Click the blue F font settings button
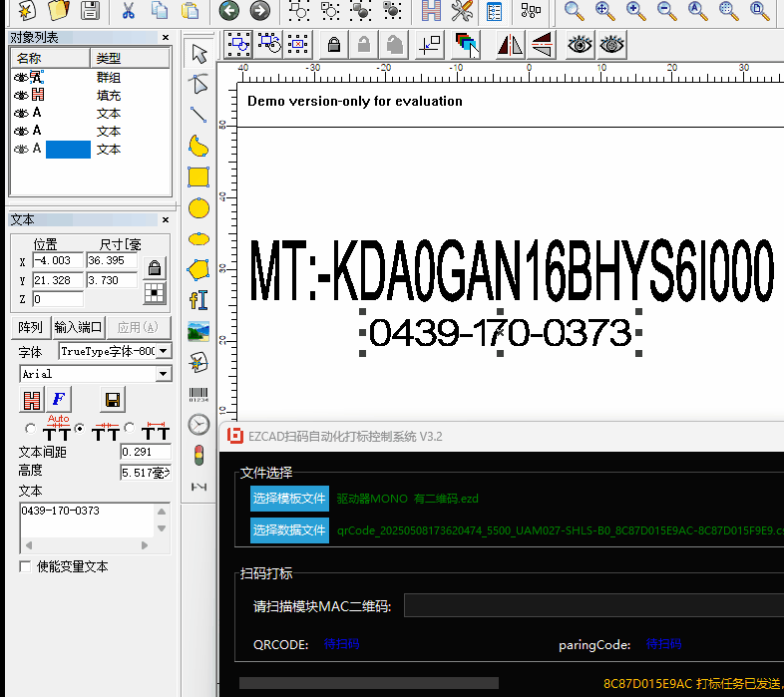Image resolution: width=784 pixels, height=697 pixels. pyautogui.click(x=59, y=400)
